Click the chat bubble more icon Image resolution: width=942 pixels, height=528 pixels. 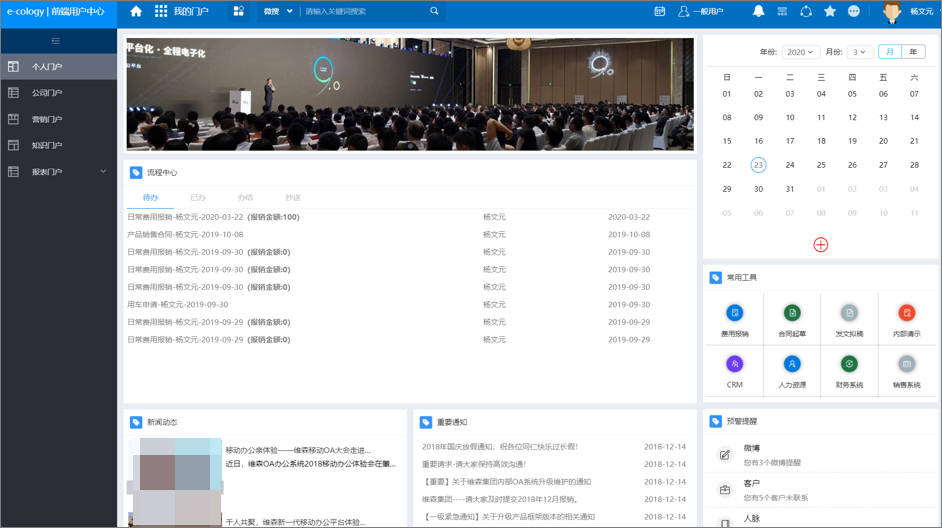click(x=854, y=11)
